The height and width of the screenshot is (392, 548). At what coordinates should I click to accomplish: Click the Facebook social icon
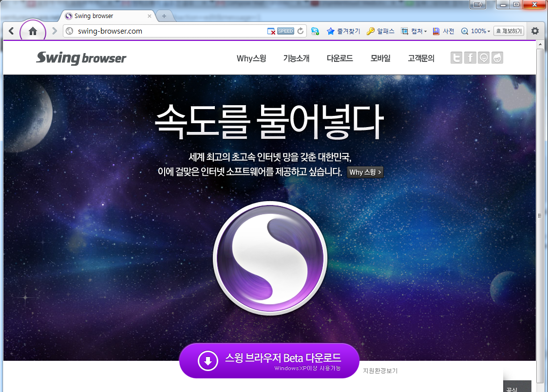pos(470,58)
